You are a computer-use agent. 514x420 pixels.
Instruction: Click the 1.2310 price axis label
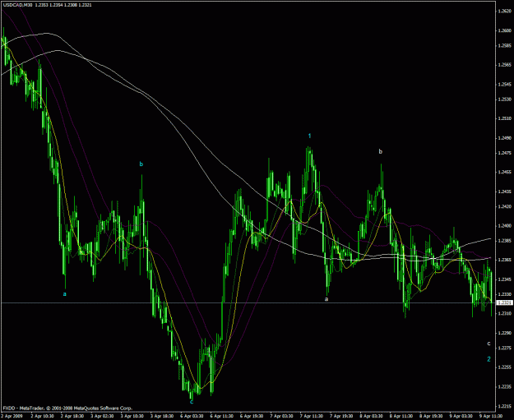pos(504,313)
